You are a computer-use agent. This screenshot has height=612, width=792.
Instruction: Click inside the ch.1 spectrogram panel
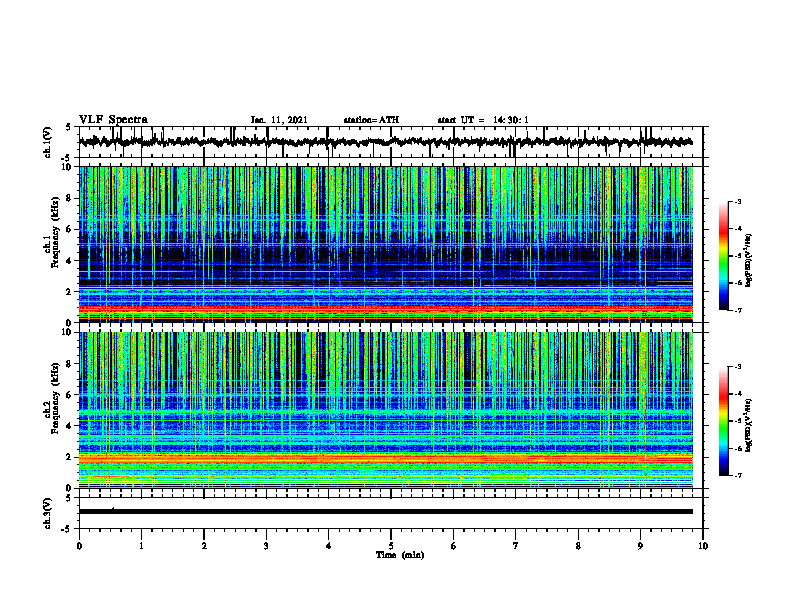[x=385, y=244]
